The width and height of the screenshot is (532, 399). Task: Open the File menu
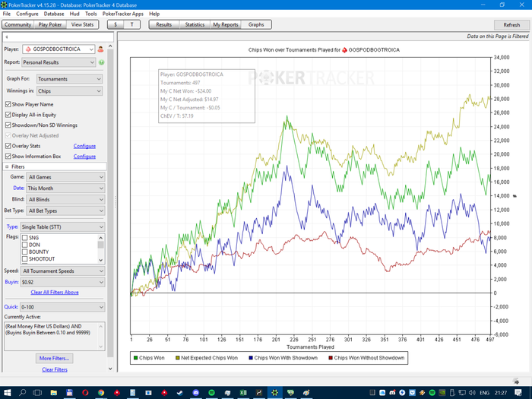[7, 14]
